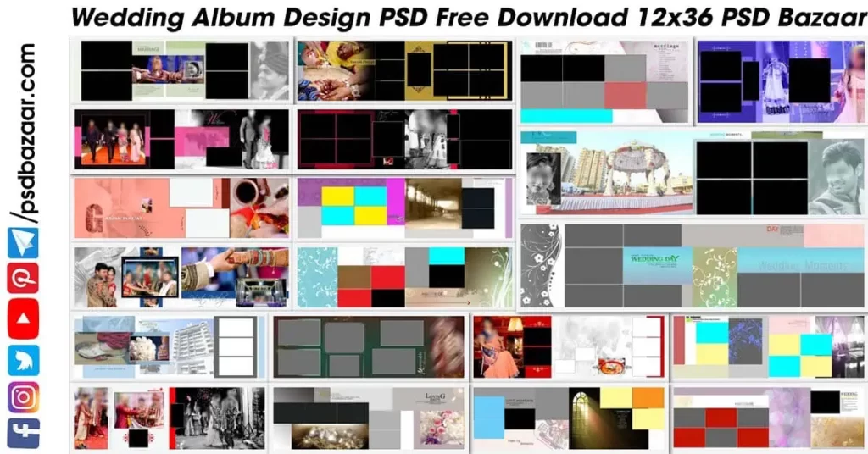Image resolution: width=868 pixels, height=454 pixels.
Task: Select the template with yellow and cyan checker blocks
Action: (x=404, y=208)
